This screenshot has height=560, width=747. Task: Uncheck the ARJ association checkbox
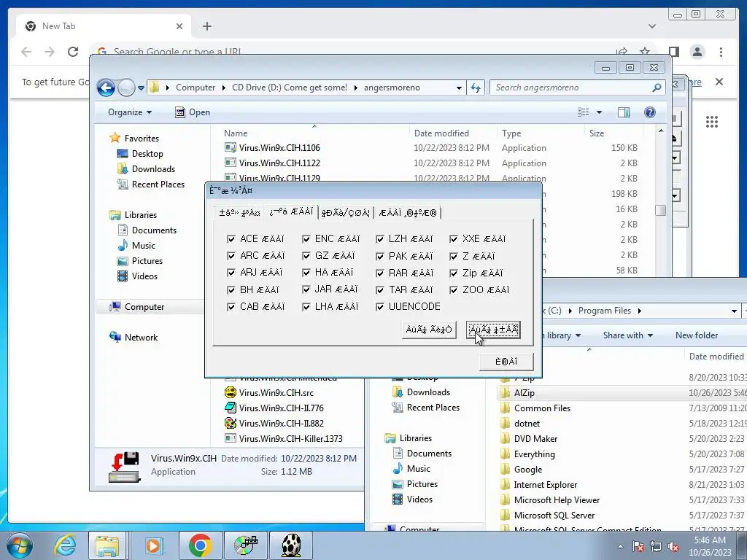[x=231, y=273]
